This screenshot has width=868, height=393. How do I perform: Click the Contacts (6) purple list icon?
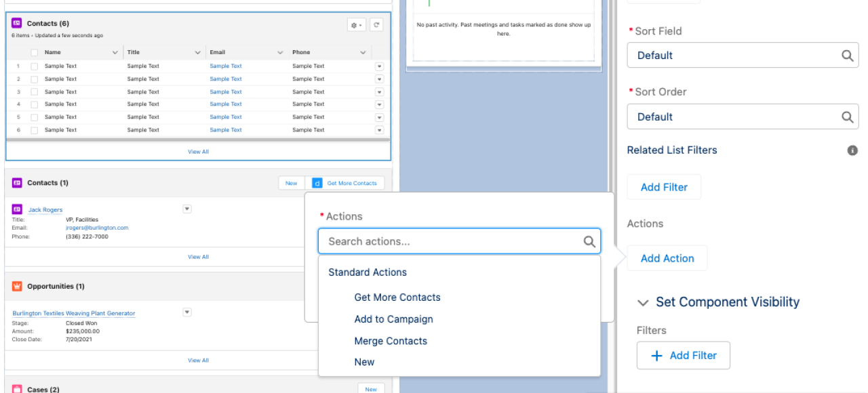tap(17, 23)
